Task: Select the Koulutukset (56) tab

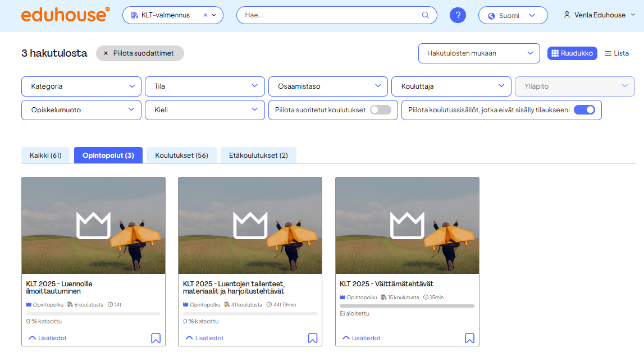Action: [x=181, y=156]
